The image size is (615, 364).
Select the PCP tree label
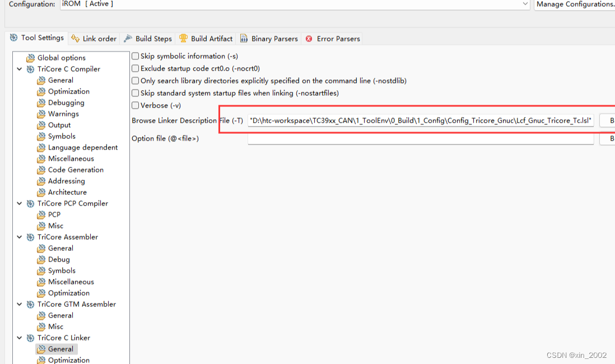click(54, 214)
